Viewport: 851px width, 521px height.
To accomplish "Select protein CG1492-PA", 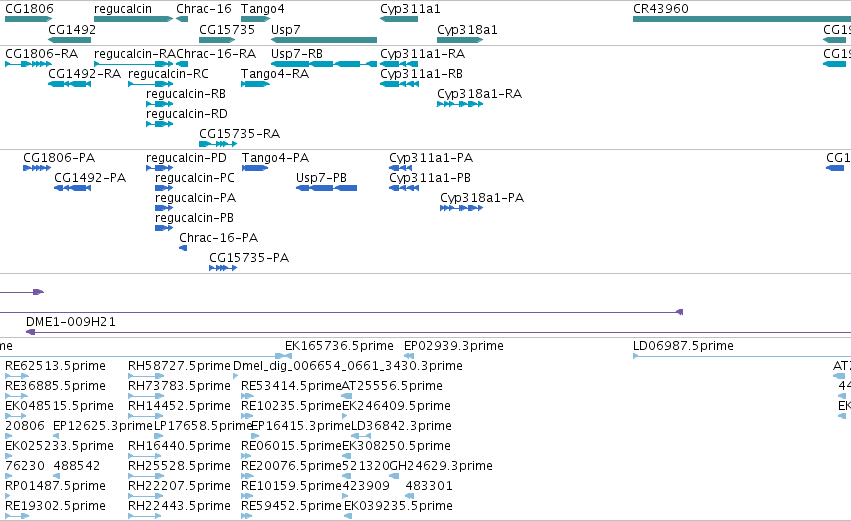I will pyautogui.click(x=90, y=178).
